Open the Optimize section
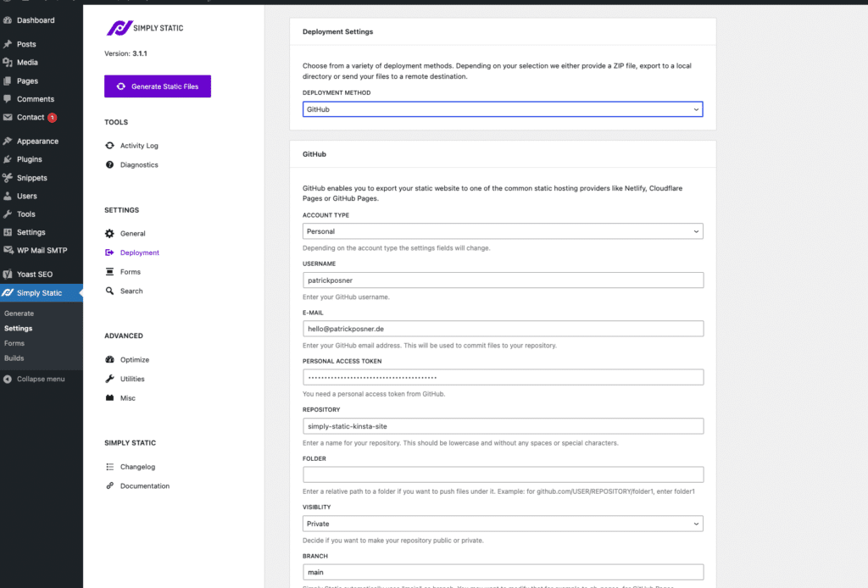Screen dimensions: 868x588 [135, 359]
